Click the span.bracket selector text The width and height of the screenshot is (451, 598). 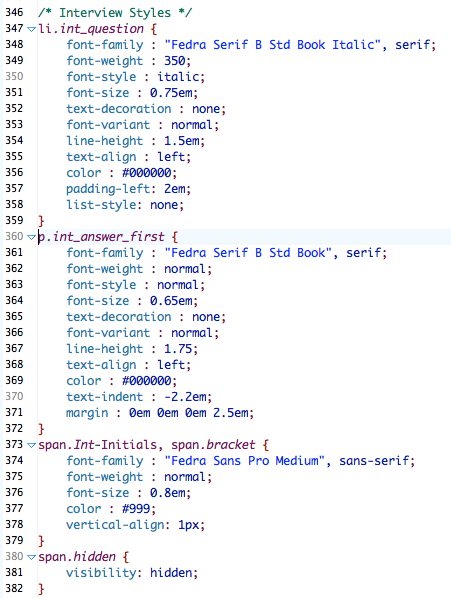click(213, 445)
